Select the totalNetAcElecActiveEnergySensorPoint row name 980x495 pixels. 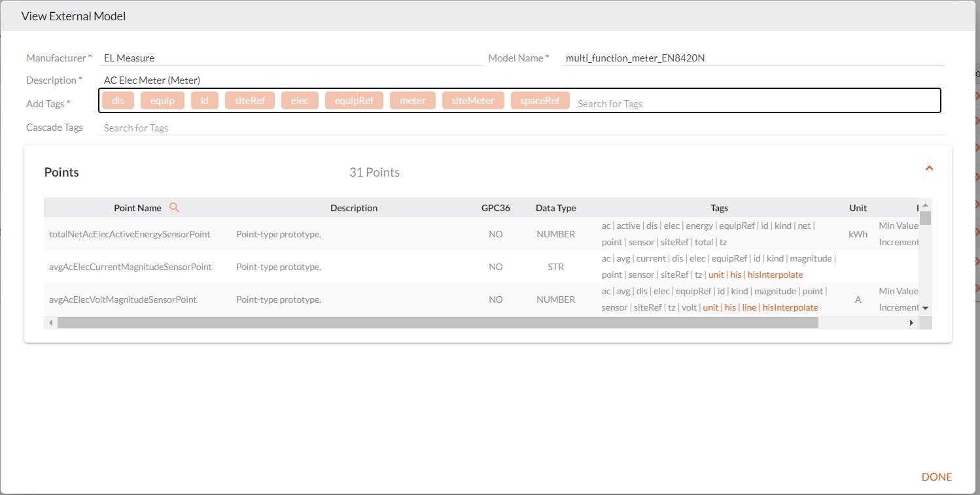point(130,234)
